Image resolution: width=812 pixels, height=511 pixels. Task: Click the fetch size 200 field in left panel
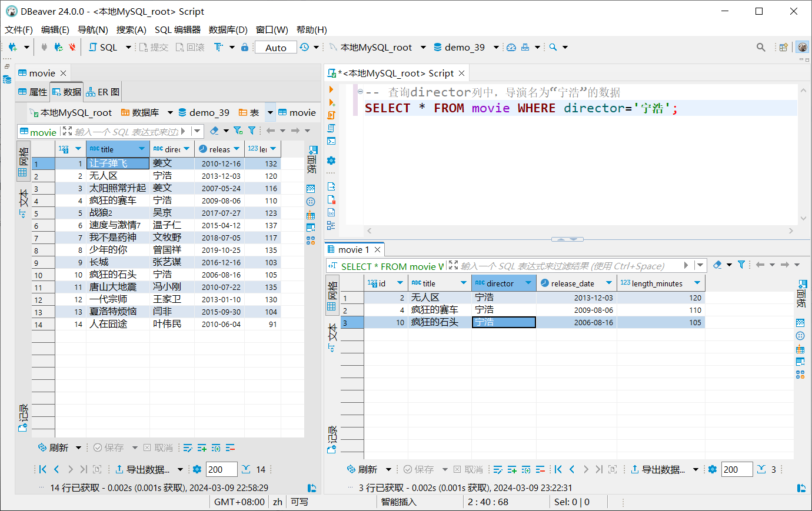[x=221, y=469]
